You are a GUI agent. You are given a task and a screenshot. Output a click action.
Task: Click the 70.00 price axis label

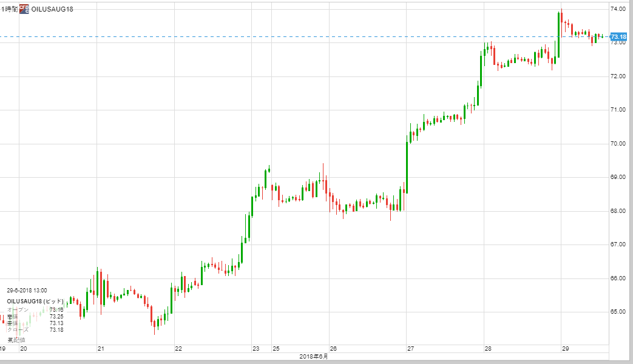pos(618,144)
